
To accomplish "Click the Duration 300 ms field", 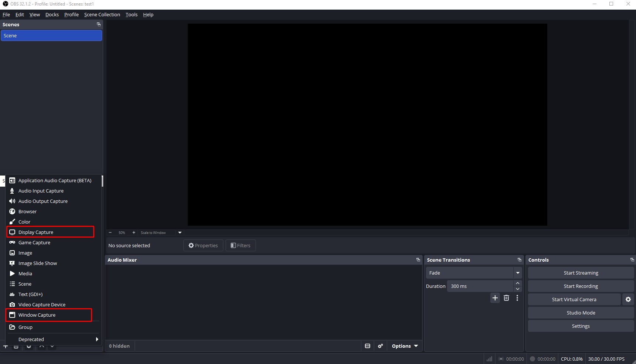I will (480, 286).
